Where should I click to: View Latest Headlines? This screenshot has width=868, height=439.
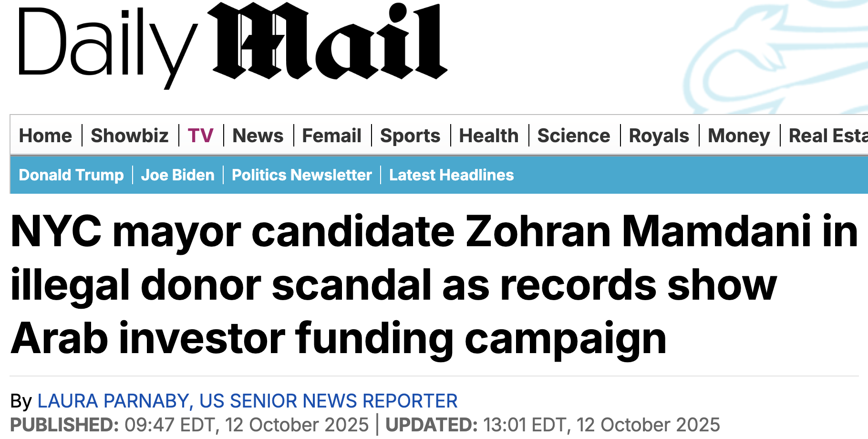451,175
